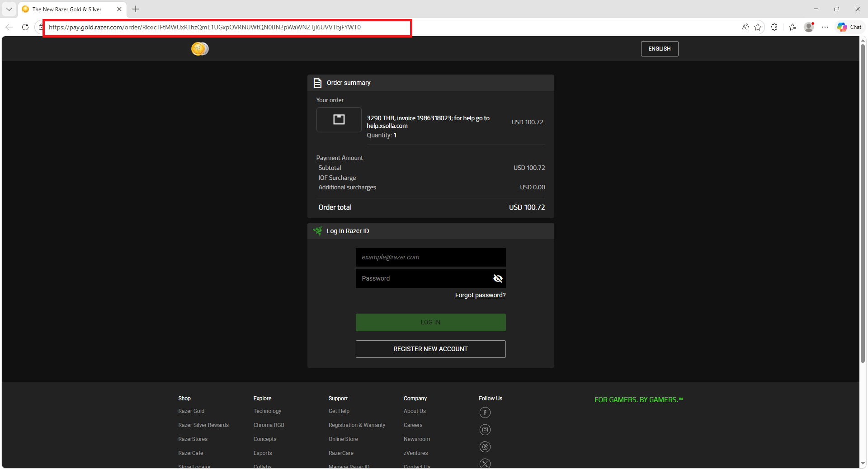This screenshot has width=868, height=469.
Task: Click the browser address bar URL
Action: coord(205,27)
